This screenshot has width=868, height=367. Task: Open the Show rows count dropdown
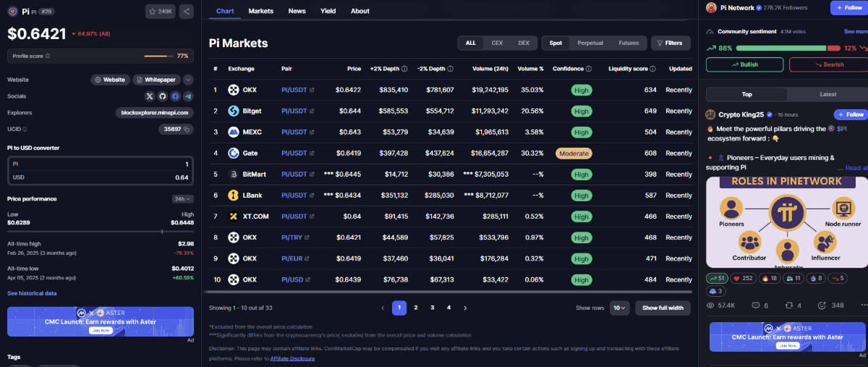(x=620, y=308)
